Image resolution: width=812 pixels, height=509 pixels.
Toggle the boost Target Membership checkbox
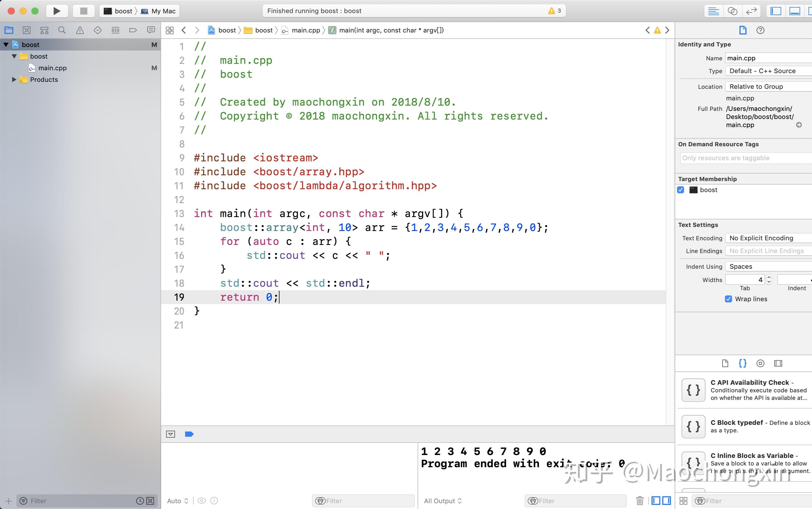click(681, 190)
